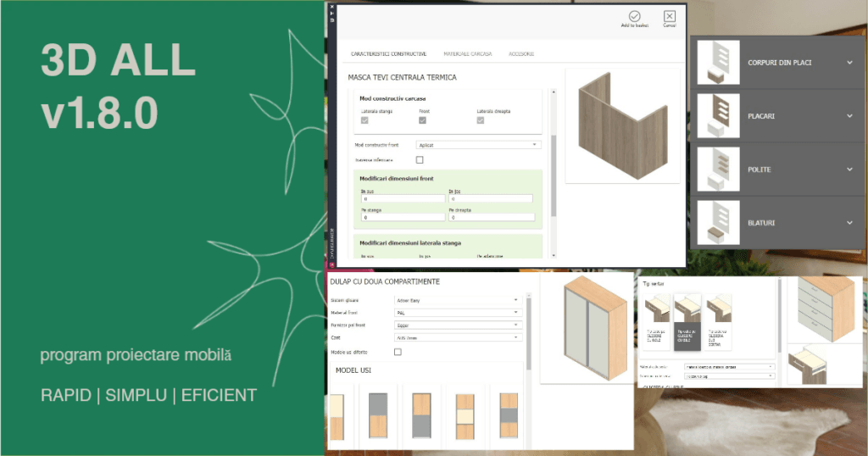Expand the Placari chevron
Image resolution: width=868 pixels, height=456 pixels.
pos(849,115)
